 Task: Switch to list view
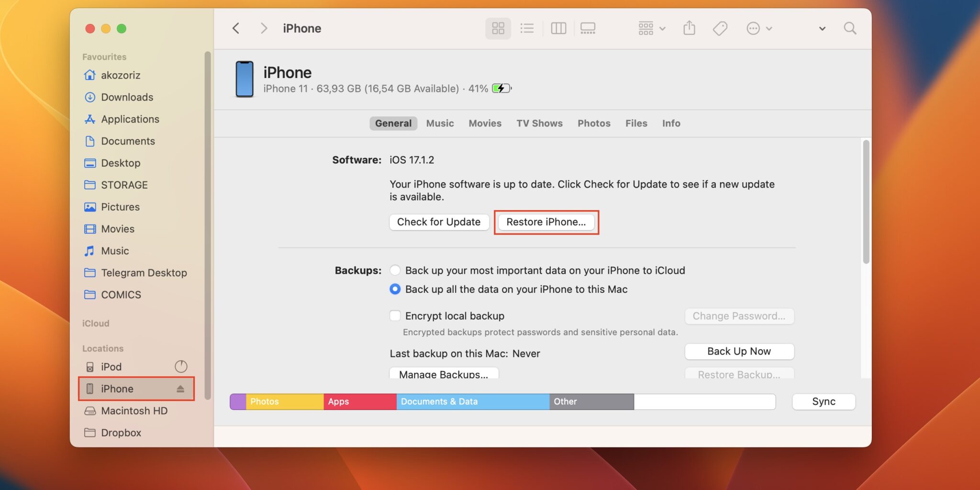point(527,28)
